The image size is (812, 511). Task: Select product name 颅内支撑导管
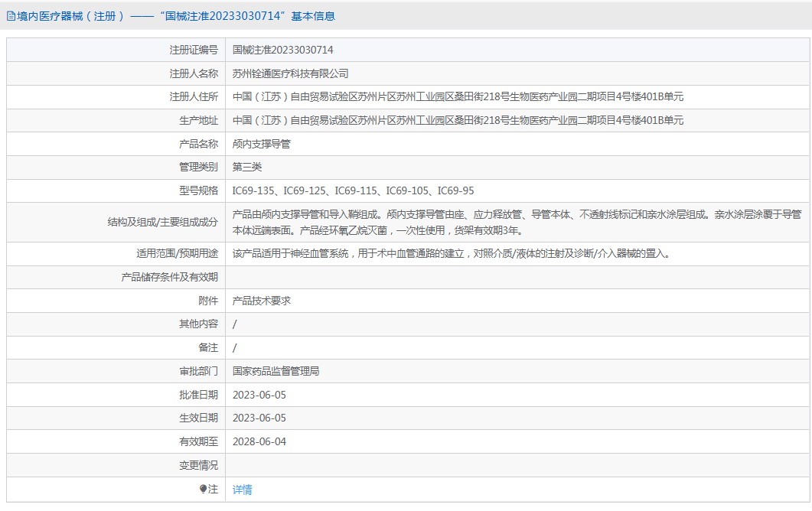pyautogui.click(x=261, y=144)
